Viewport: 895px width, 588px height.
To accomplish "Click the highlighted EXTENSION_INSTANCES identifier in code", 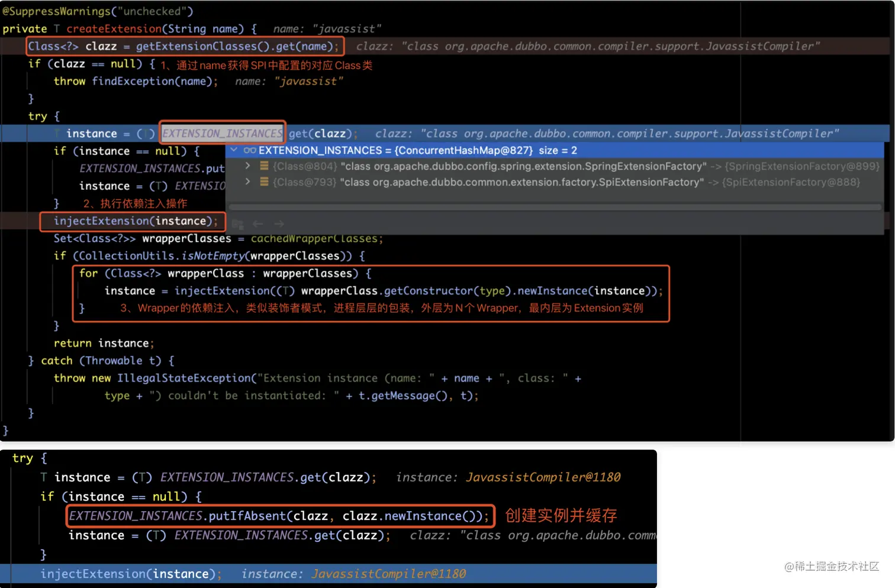I will click(223, 133).
